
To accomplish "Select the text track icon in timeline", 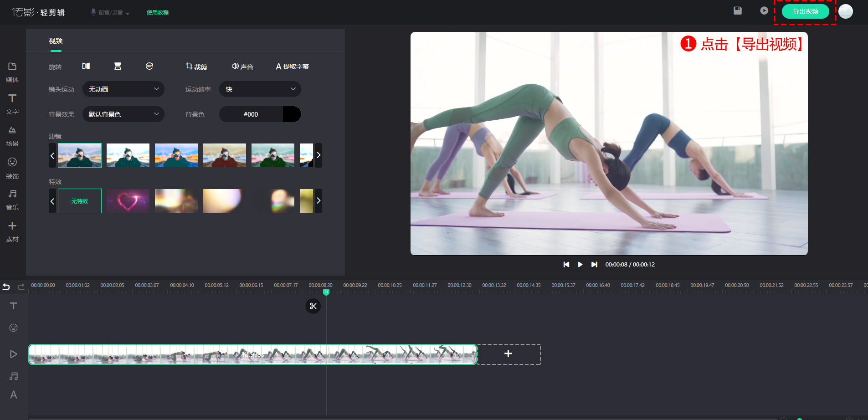I will click(x=14, y=306).
